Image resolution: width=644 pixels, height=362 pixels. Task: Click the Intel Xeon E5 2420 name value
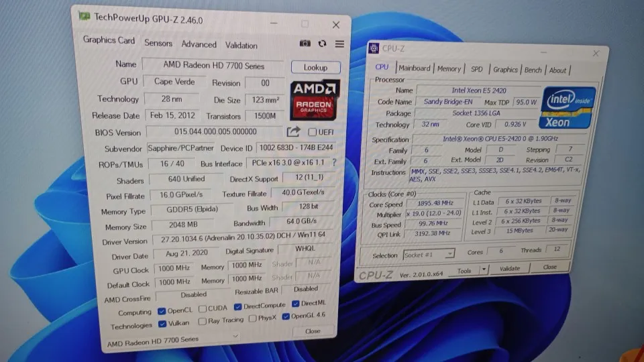click(478, 90)
